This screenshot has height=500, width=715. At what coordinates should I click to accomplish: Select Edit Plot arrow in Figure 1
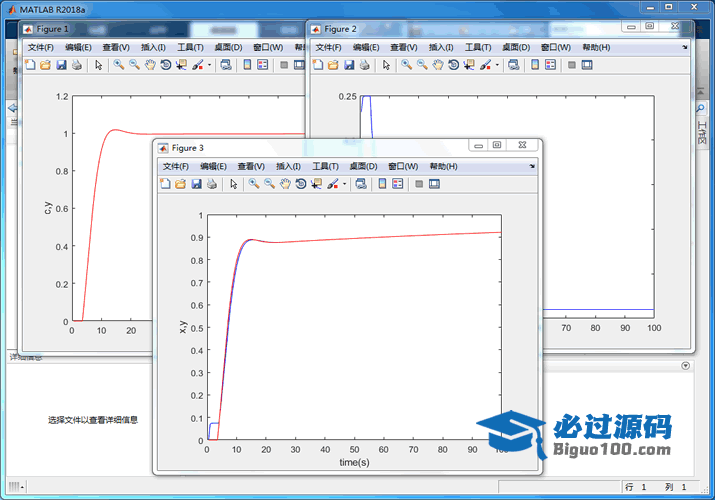pyautogui.click(x=98, y=65)
